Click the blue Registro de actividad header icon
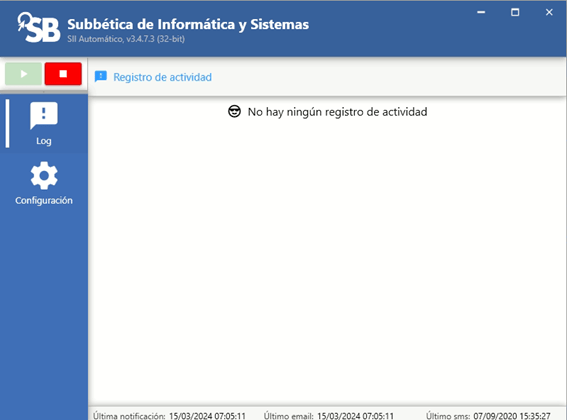567x420 pixels. click(x=101, y=77)
